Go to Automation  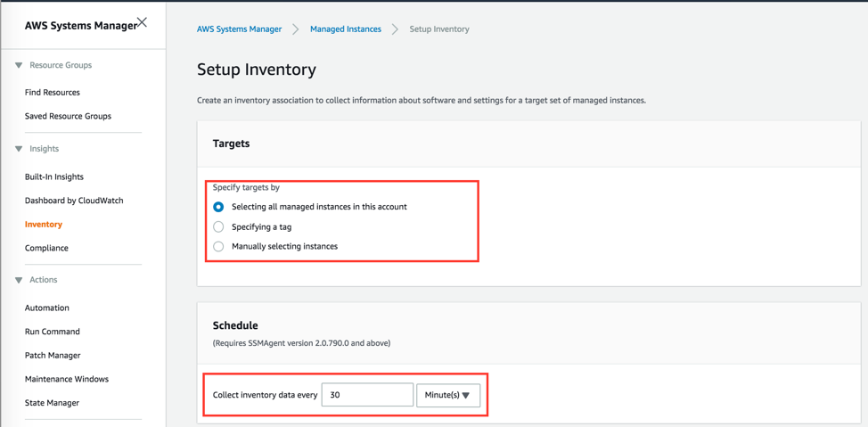(47, 308)
